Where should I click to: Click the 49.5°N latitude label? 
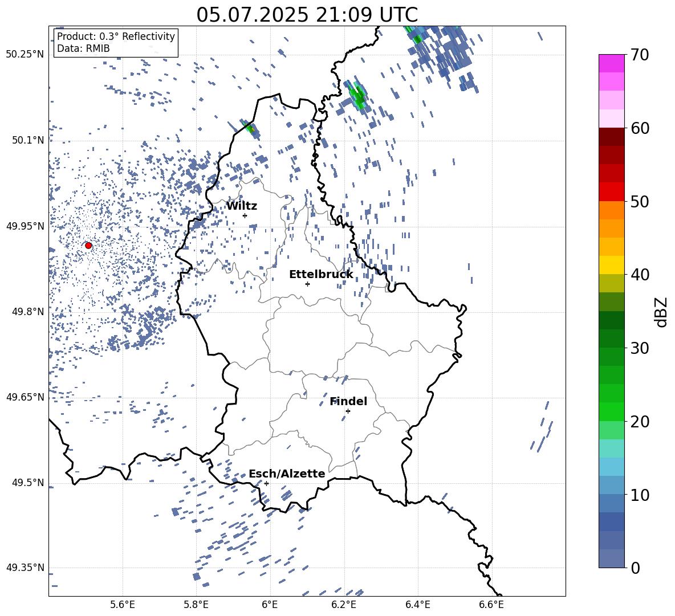coord(29,483)
